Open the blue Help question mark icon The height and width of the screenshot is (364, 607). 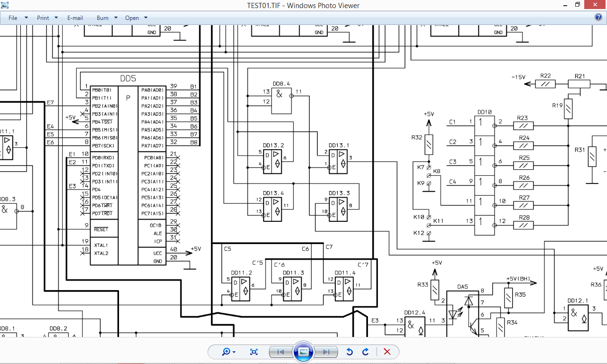(x=598, y=18)
